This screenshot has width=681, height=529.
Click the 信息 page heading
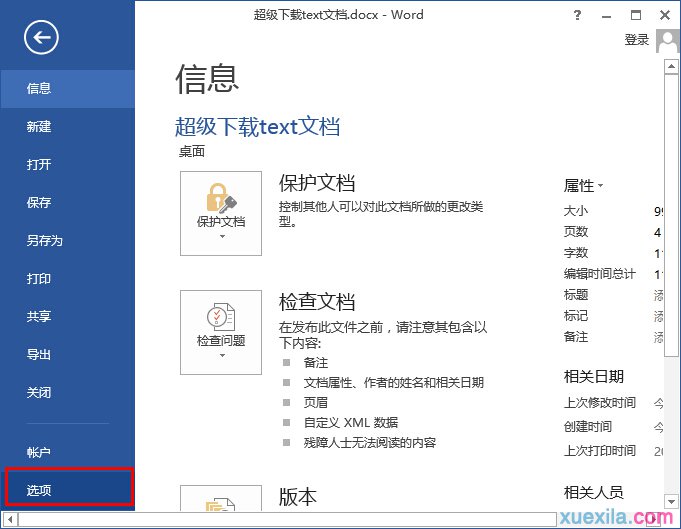207,79
